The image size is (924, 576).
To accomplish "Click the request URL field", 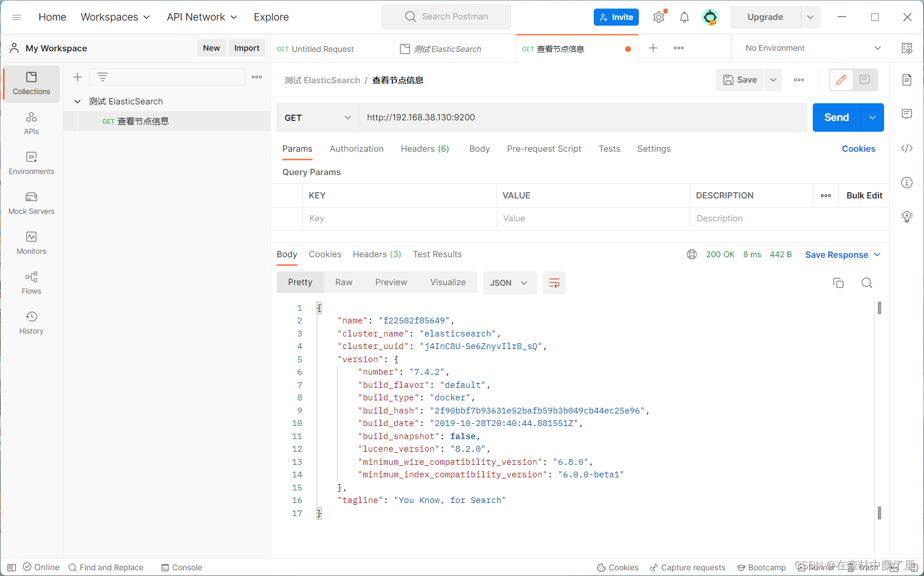I will click(582, 117).
